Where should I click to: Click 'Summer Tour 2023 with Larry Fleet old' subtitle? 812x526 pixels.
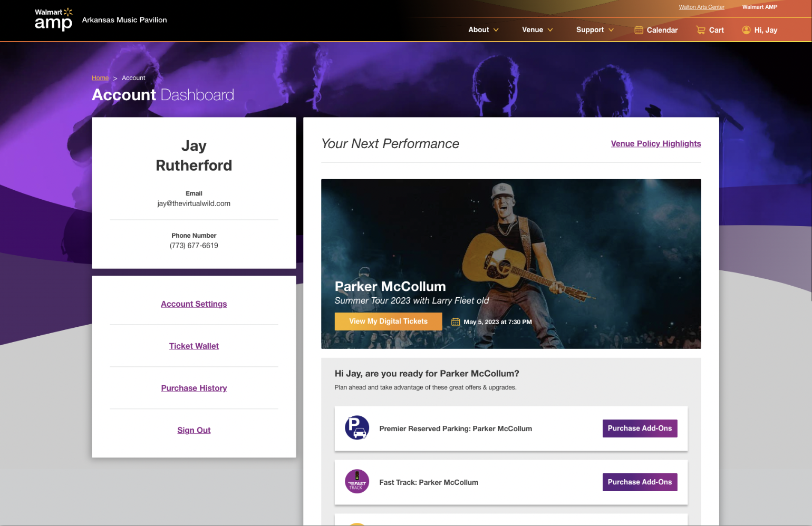coord(412,300)
